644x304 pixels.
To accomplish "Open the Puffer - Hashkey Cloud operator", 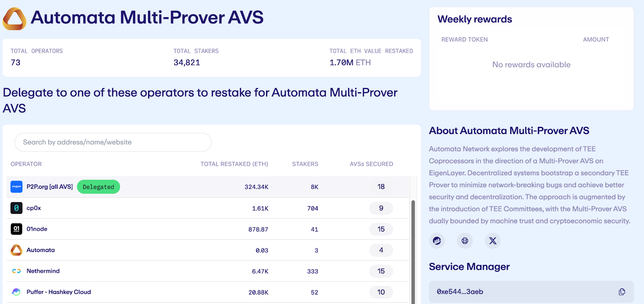I will pyautogui.click(x=208, y=292).
